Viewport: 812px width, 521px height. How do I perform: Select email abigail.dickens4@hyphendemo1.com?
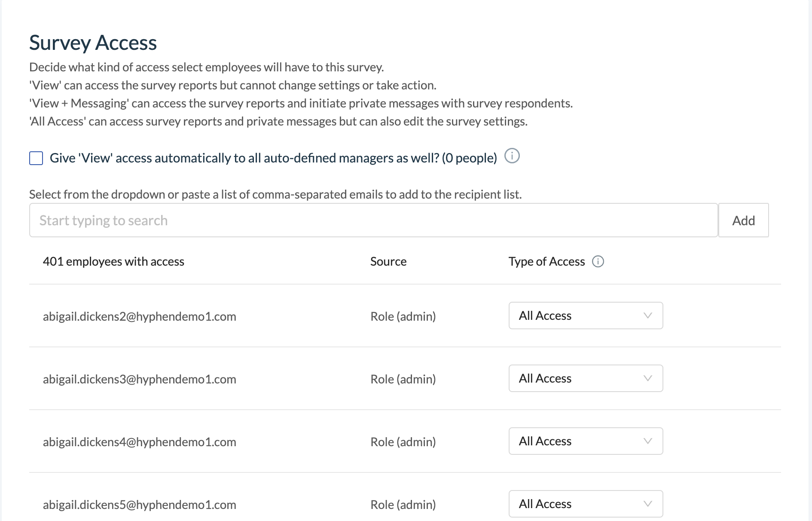[x=140, y=442]
